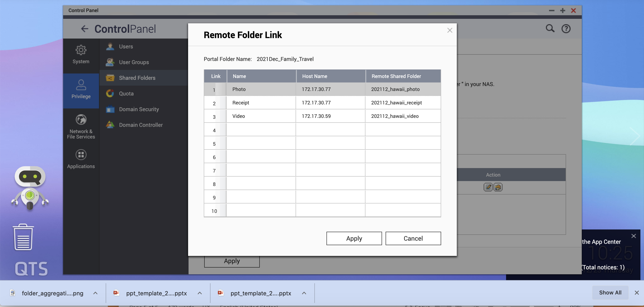The image size is (644, 307).
Task: Open Quota menu item
Action: 144,93
